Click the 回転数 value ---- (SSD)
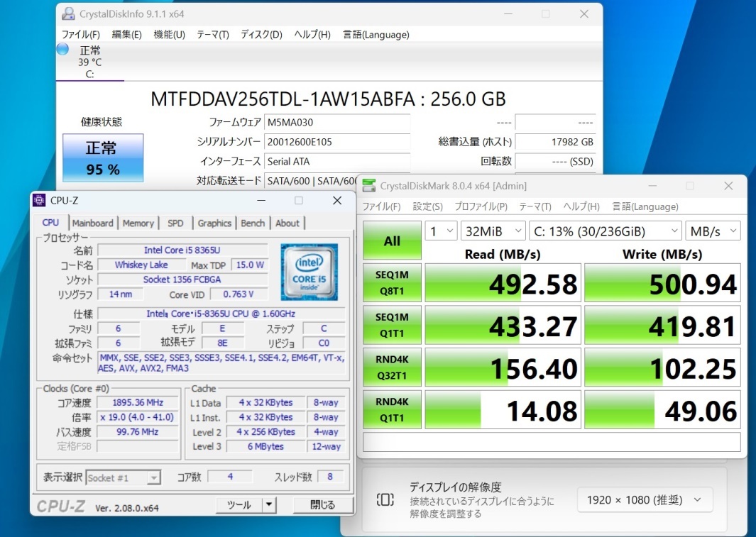Viewport: 756px width, 537px height. (555, 161)
